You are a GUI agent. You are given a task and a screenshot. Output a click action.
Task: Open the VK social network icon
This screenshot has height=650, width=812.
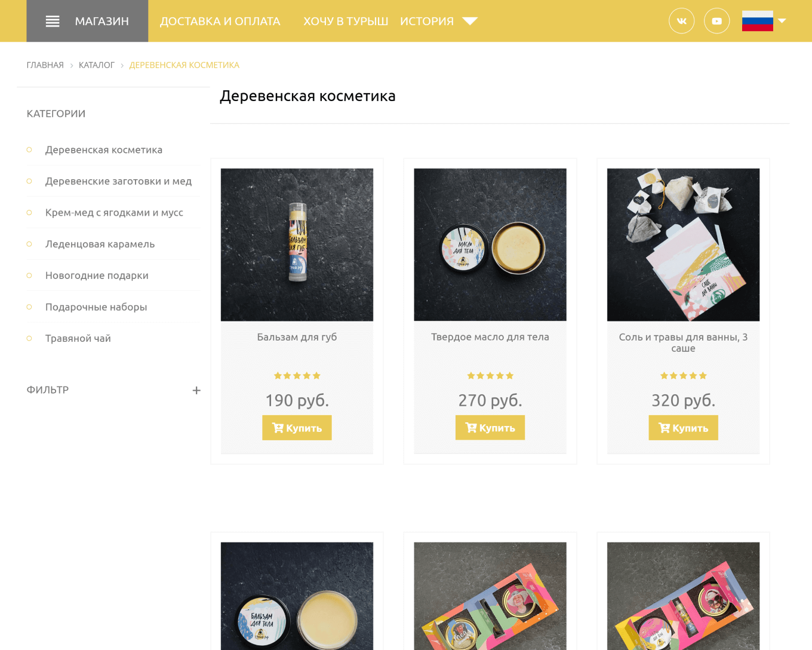[681, 21]
